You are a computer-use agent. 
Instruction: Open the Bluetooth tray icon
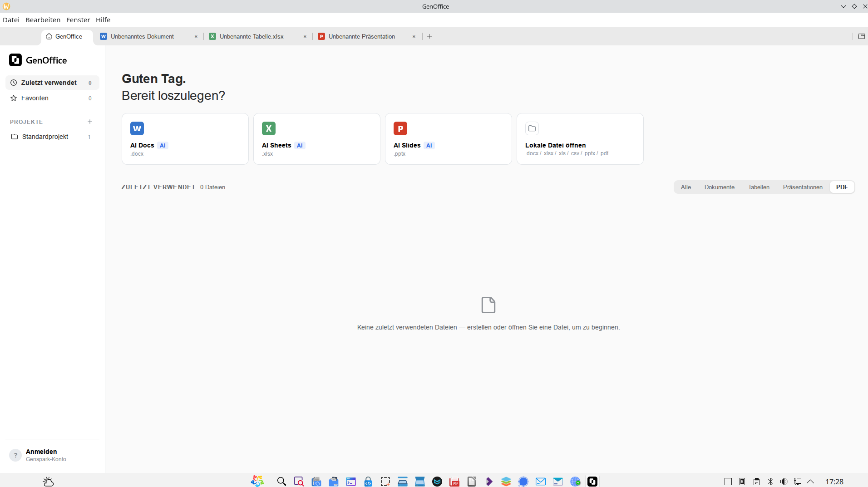tap(770, 482)
